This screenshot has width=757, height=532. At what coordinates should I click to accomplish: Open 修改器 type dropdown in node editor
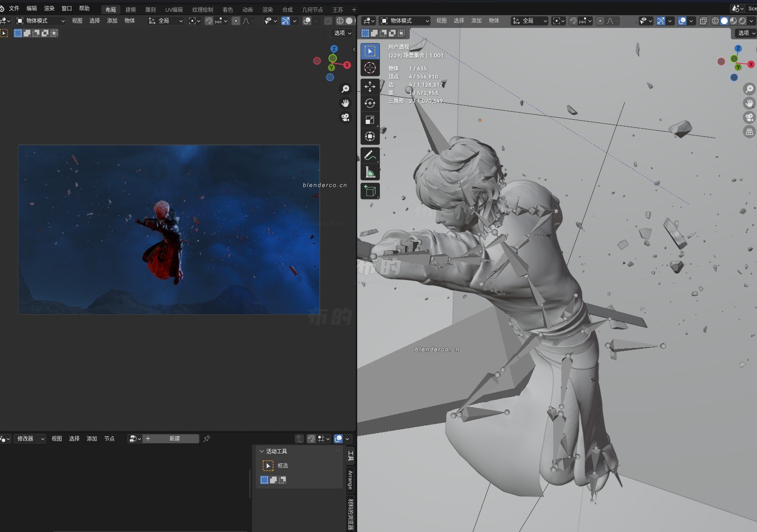tap(29, 439)
